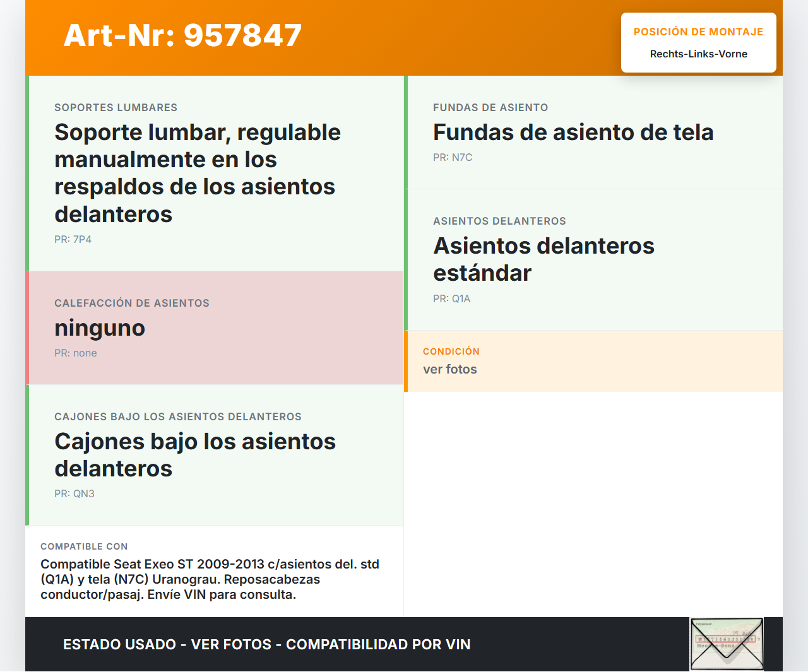Click the PR: none label
Image resolution: width=808 pixels, height=672 pixels.
click(76, 353)
